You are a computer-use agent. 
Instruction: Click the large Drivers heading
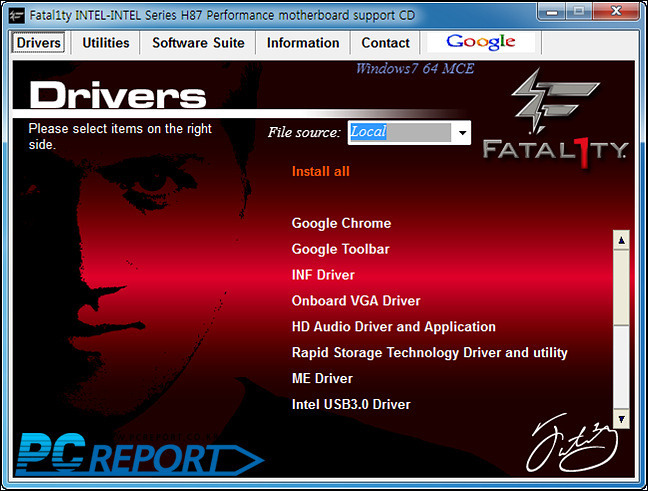tap(118, 95)
